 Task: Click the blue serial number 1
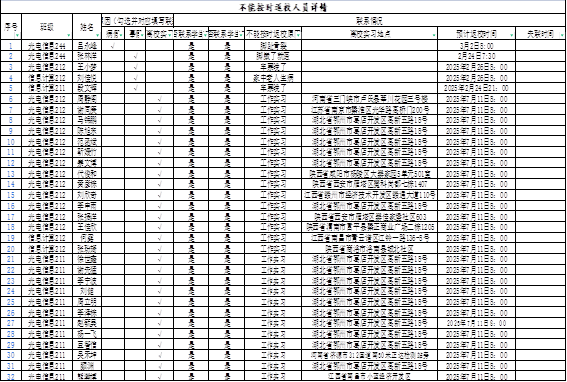tap(11, 46)
